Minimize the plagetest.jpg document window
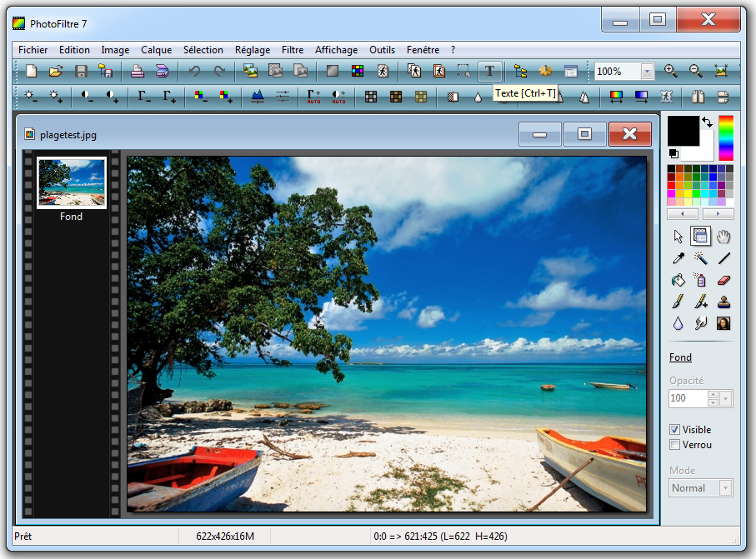Screen dimensions: 756x559 click(539, 134)
